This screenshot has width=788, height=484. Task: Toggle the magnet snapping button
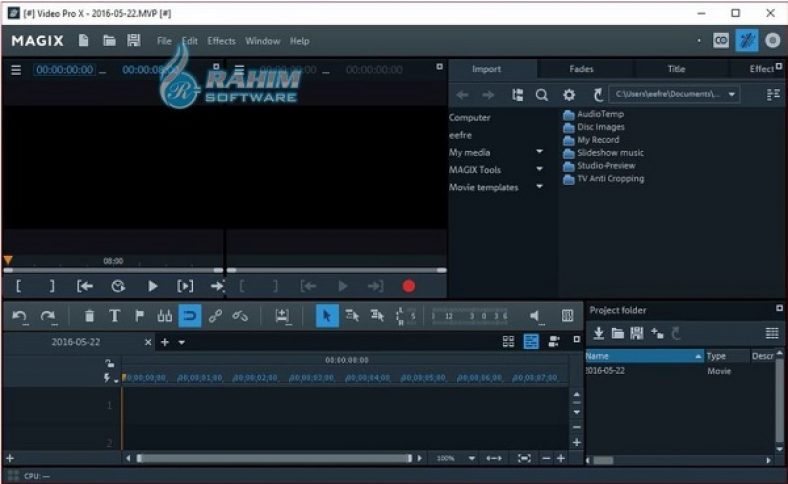click(x=189, y=316)
